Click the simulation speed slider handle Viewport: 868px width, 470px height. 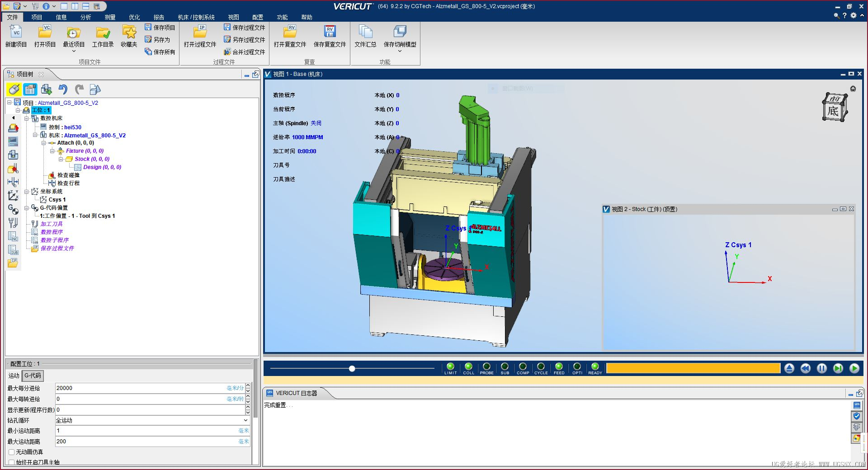tap(352, 369)
